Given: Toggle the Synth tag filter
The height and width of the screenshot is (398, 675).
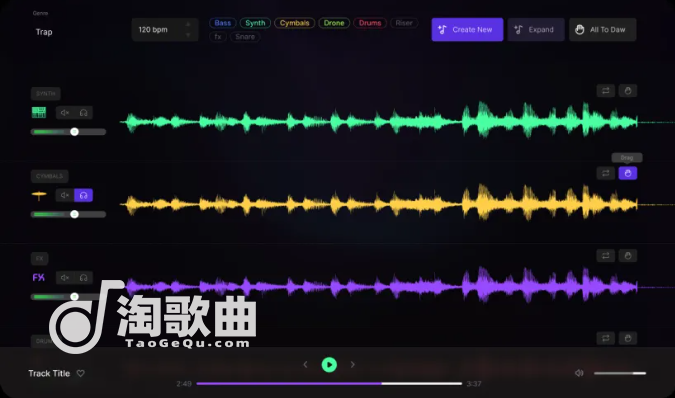Looking at the screenshot, I should [255, 23].
